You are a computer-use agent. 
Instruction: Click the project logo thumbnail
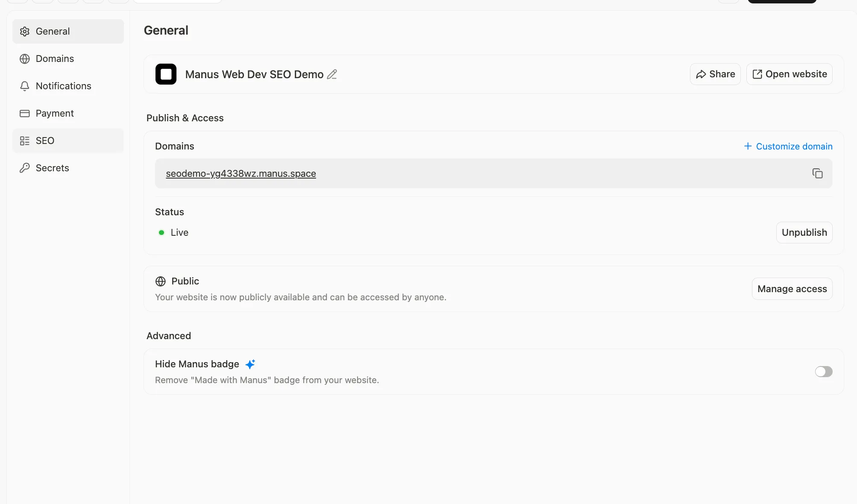coord(166,74)
